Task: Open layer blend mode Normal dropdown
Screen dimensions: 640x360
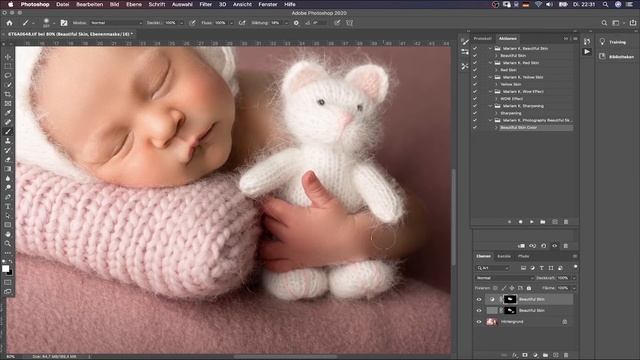Action: click(x=504, y=278)
